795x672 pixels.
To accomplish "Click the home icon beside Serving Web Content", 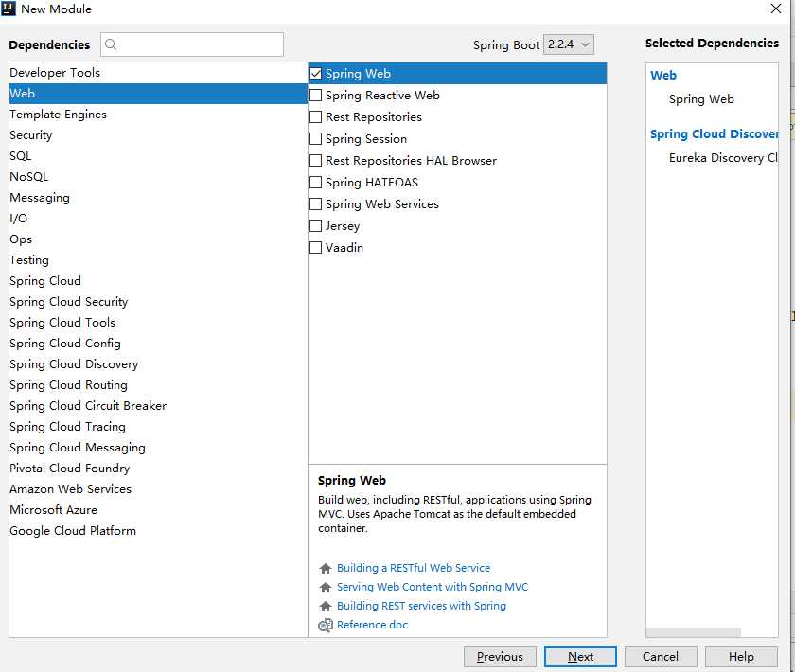I will point(326,587).
